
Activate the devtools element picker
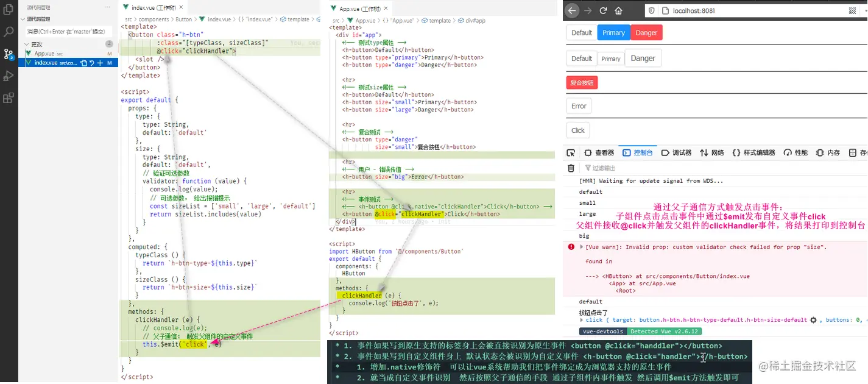click(x=571, y=152)
